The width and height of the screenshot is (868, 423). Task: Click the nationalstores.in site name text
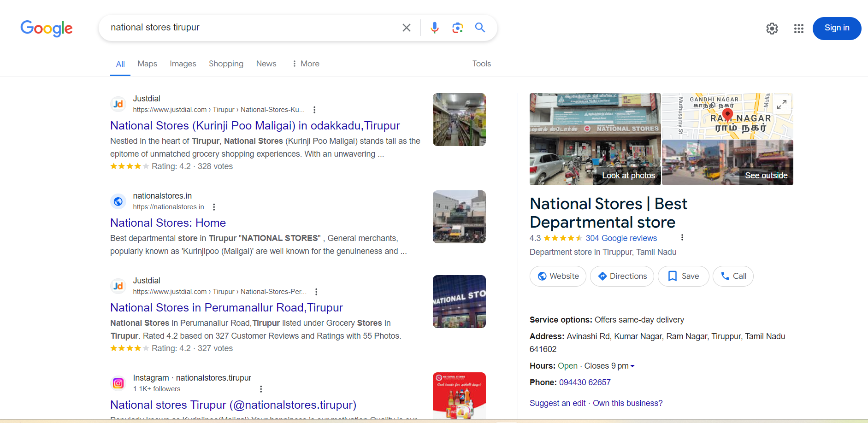[162, 196]
